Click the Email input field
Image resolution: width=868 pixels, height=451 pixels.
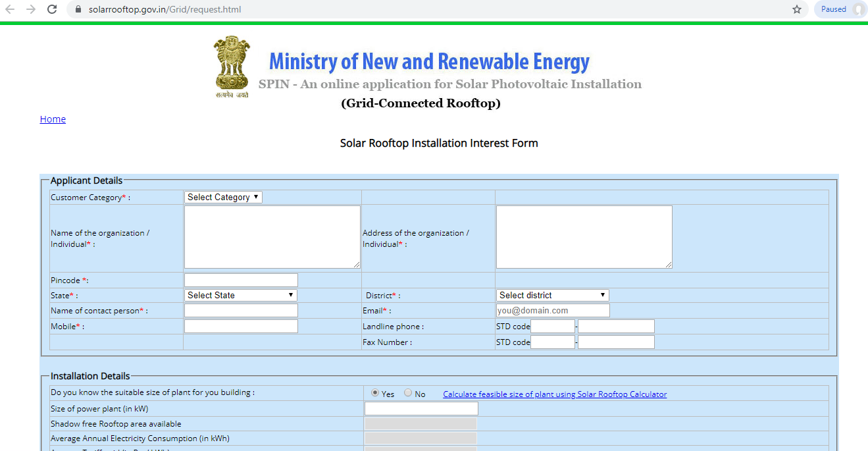coord(553,311)
